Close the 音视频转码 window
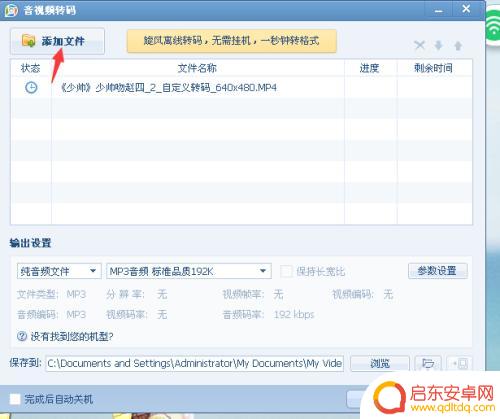 click(x=466, y=9)
